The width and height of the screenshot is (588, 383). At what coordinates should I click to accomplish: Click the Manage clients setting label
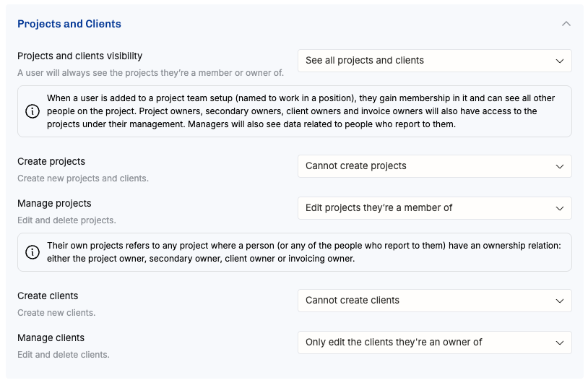pos(51,337)
